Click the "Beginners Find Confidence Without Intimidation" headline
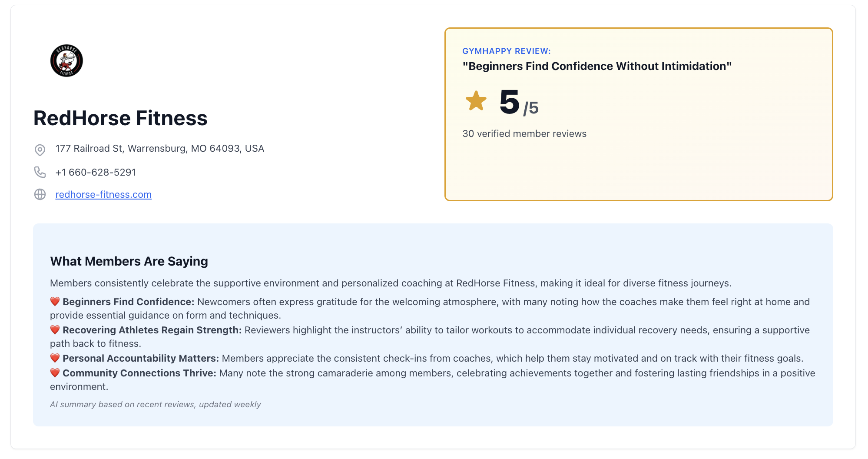 [x=597, y=67]
